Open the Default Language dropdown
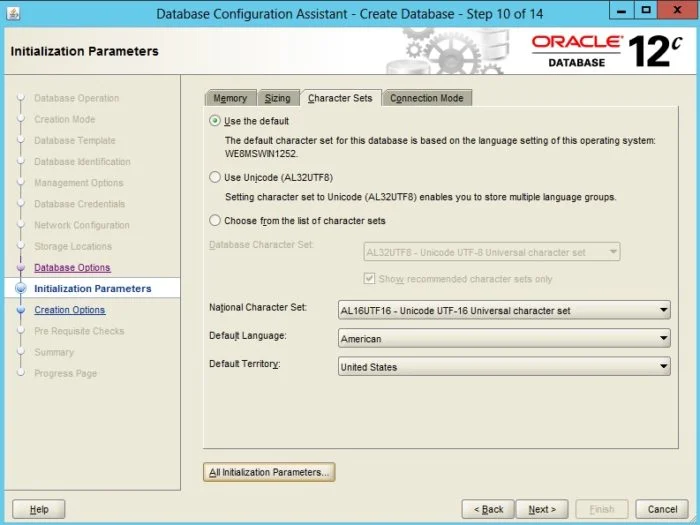Image resolution: width=700 pixels, height=525 pixels. (x=504, y=338)
